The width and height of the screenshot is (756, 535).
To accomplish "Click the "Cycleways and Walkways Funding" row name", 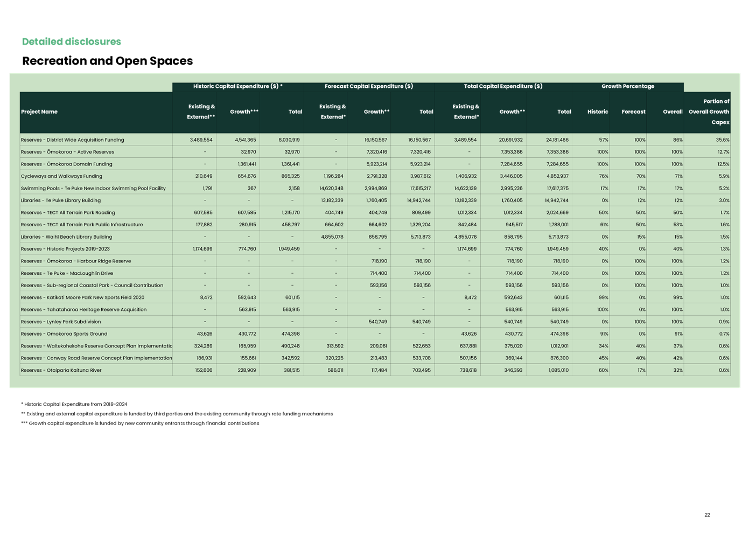I will (x=61, y=176).
